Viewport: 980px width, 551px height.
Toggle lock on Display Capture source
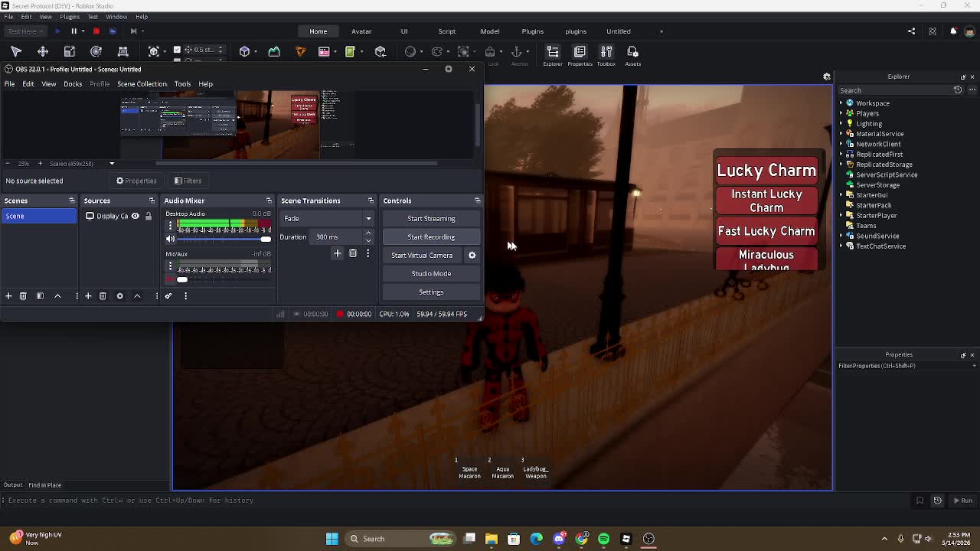[x=149, y=216]
